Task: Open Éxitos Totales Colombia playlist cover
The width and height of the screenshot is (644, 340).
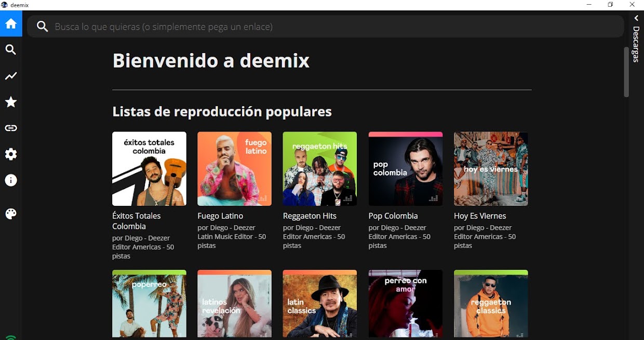Action: coord(149,169)
